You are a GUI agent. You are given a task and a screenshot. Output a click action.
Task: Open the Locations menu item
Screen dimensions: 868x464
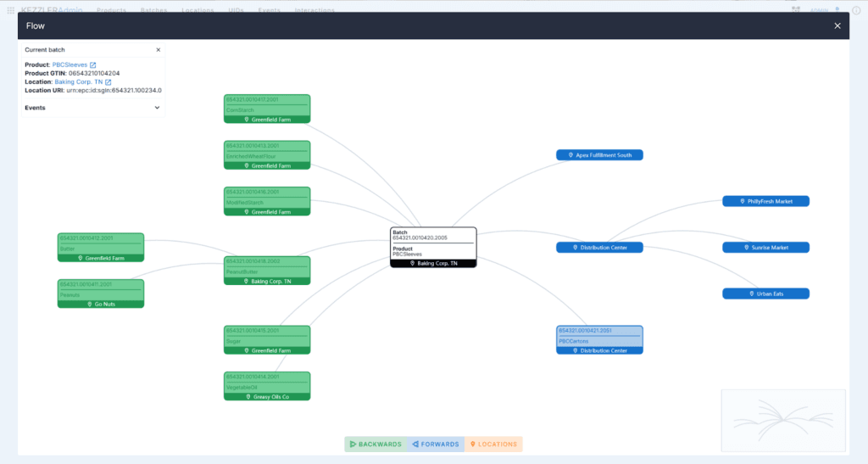(x=198, y=10)
